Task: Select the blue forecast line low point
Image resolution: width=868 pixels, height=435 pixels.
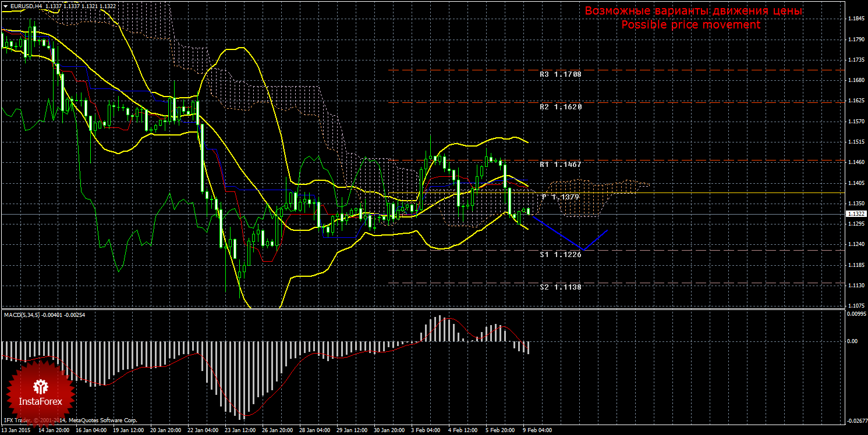Action: click(x=583, y=249)
